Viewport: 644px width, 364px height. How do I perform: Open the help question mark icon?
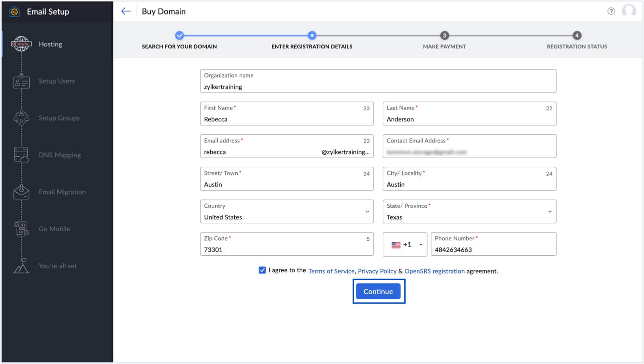[x=611, y=11]
